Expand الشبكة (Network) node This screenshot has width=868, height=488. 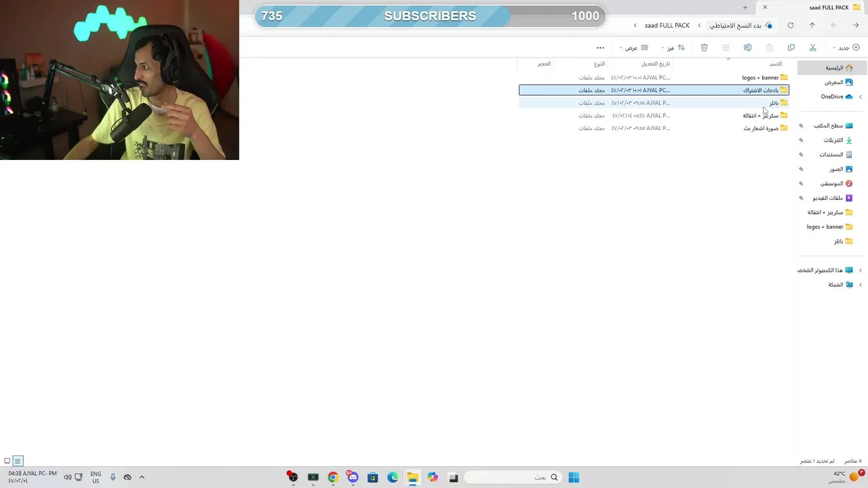click(x=861, y=285)
